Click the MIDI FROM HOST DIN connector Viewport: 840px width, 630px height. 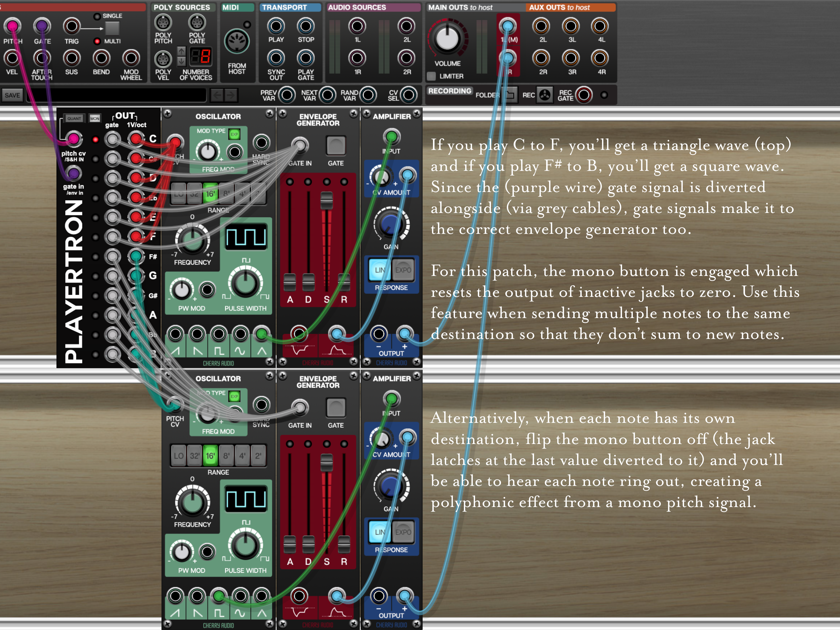coord(237,42)
